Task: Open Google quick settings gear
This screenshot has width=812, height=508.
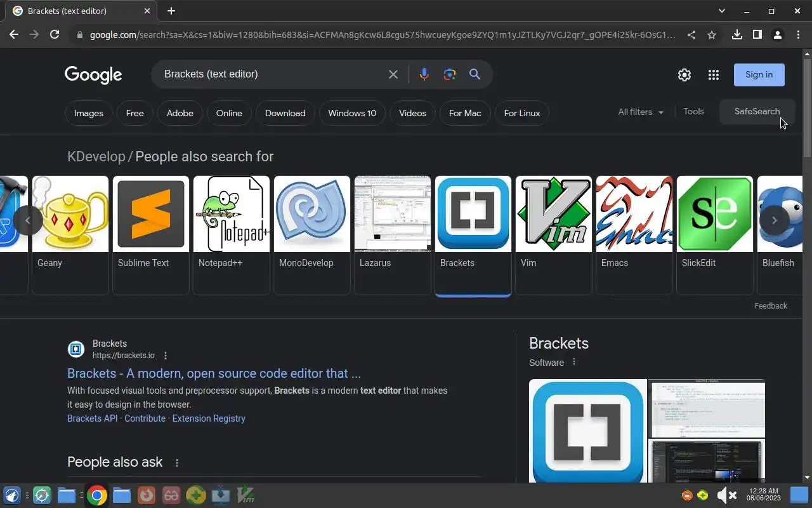Action: (x=684, y=75)
